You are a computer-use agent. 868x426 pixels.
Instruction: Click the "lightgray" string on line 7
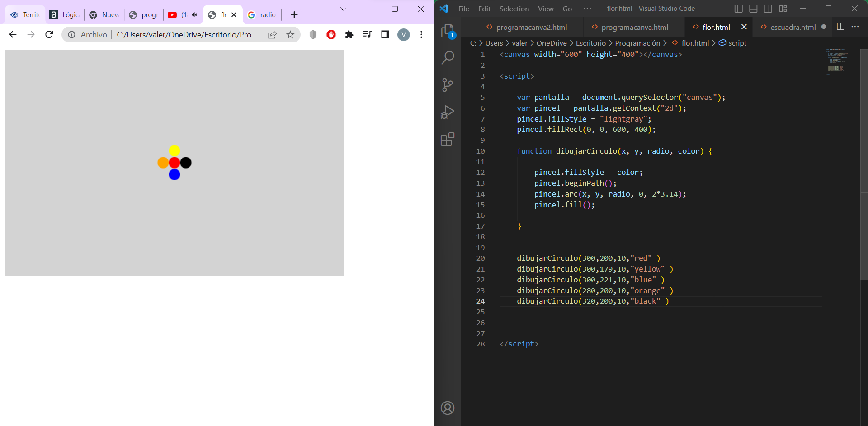(623, 119)
